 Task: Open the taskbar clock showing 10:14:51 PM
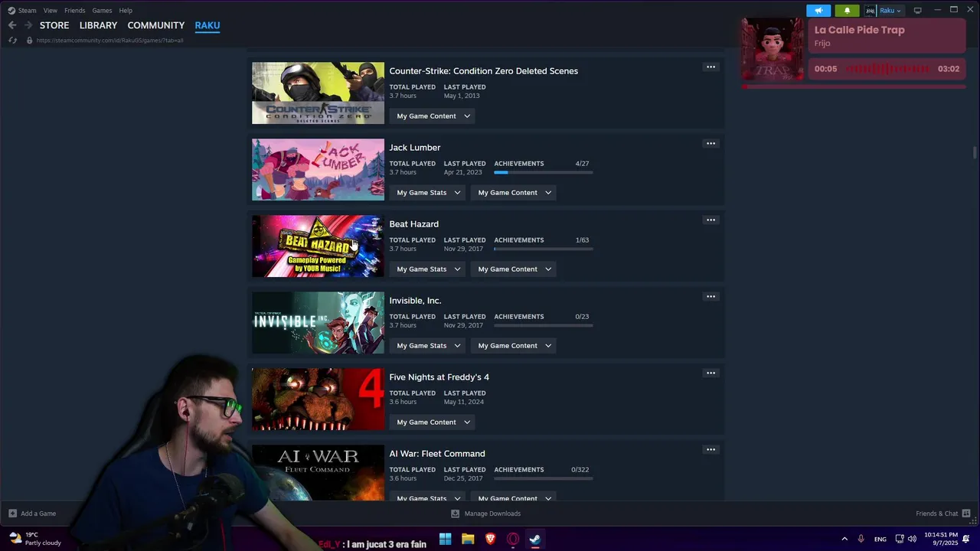click(x=940, y=539)
